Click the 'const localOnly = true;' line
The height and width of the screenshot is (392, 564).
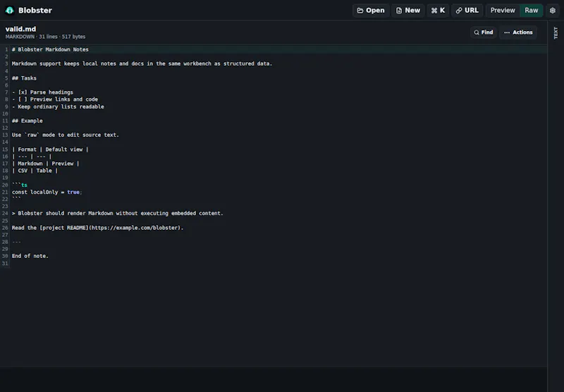(47, 192)
